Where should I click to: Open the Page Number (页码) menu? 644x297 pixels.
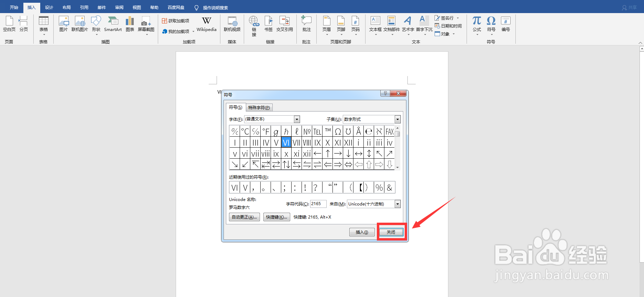pyautogui.click(x=356, y=25)
